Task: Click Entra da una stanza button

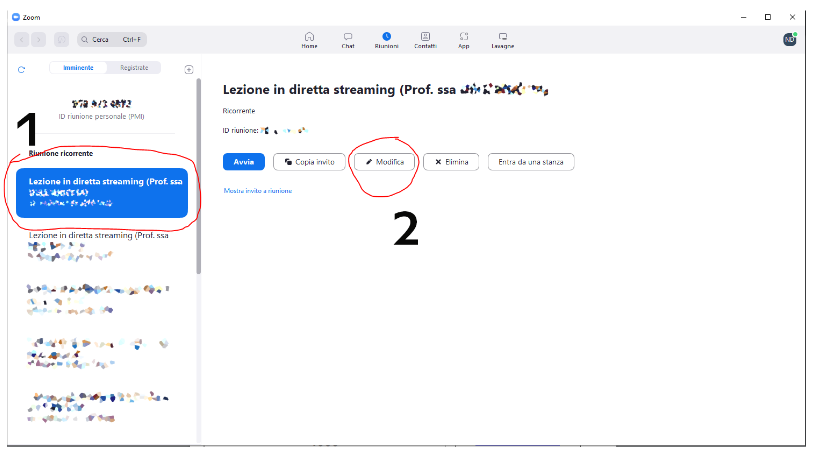Action: [x=531, y=162]
